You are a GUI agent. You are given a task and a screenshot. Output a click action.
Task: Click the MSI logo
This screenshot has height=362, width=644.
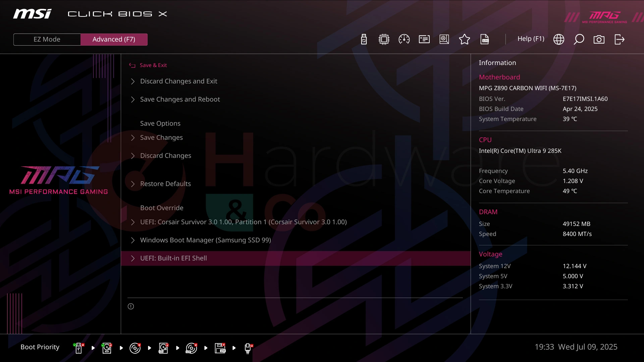[x=32, y=14]
